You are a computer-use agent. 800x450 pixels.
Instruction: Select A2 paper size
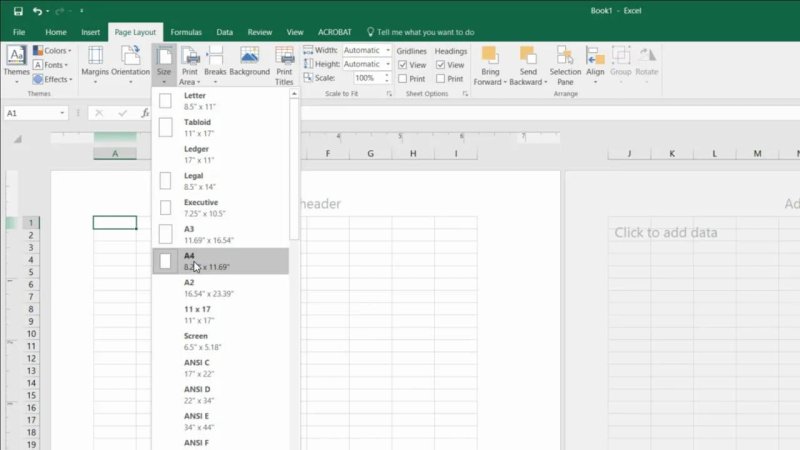[x=221, y=288]
